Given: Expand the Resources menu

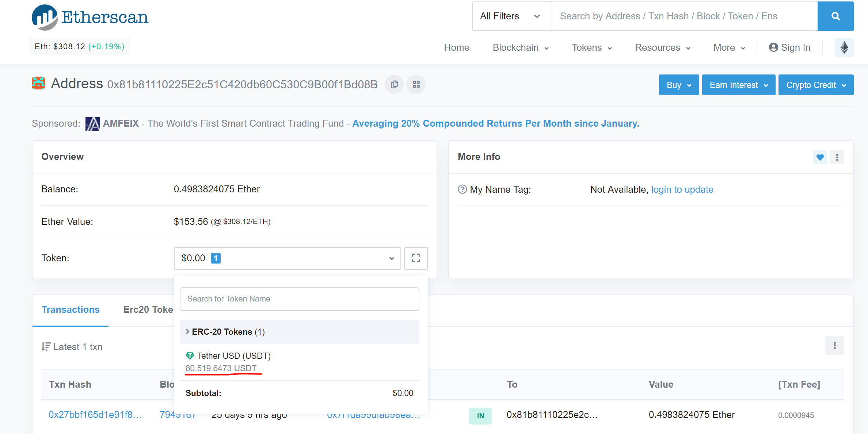Looking at the screenshot, I should (x=662, y=47).
